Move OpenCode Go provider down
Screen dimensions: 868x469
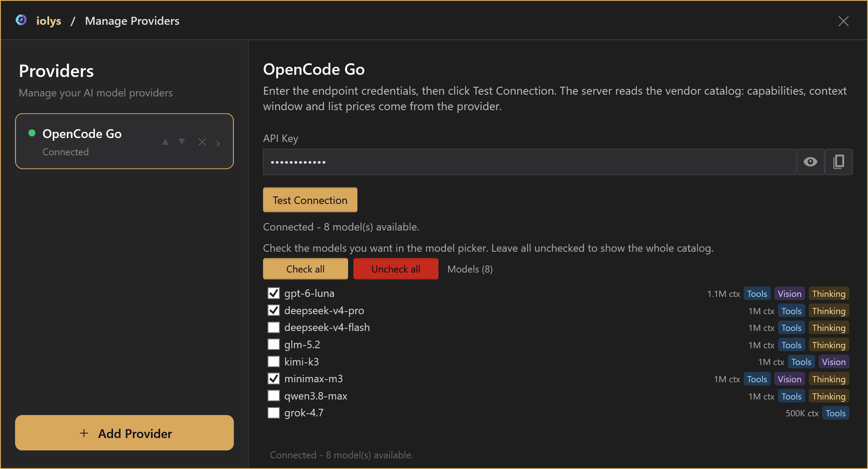(182, 142)
